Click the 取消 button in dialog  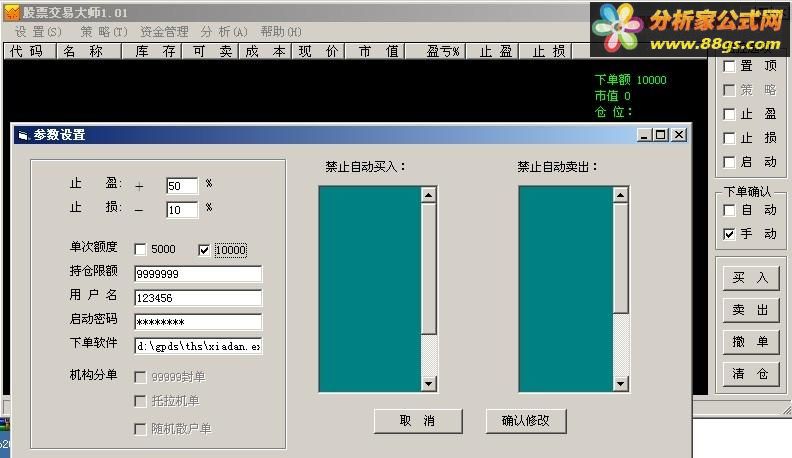click(418, 421)
